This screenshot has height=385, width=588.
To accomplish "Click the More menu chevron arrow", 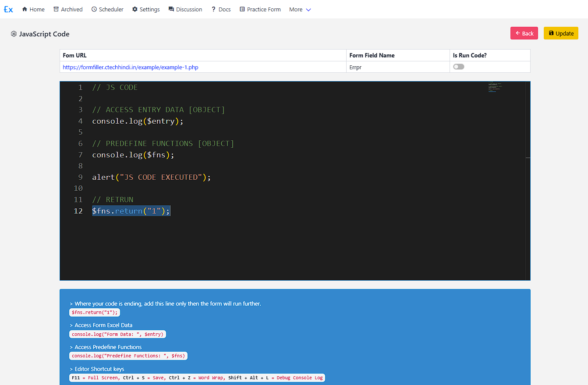I will click(x=308, y=10).
